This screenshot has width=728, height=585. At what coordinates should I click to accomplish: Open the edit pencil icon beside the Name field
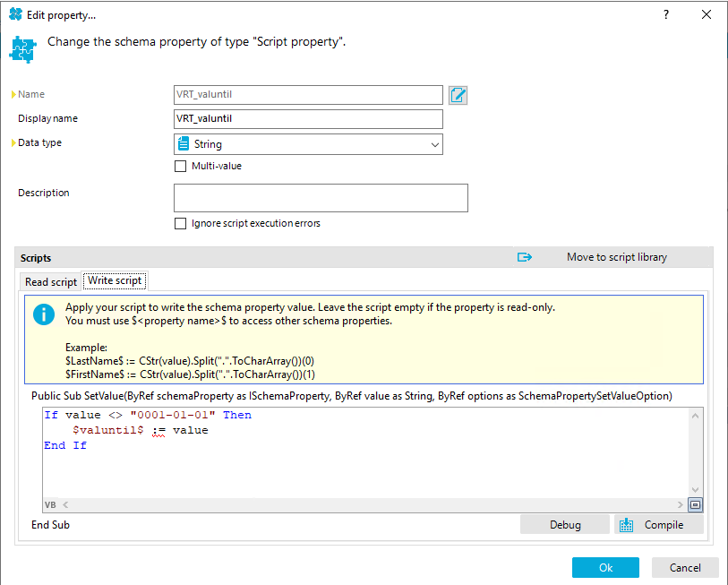pos(458,95)
